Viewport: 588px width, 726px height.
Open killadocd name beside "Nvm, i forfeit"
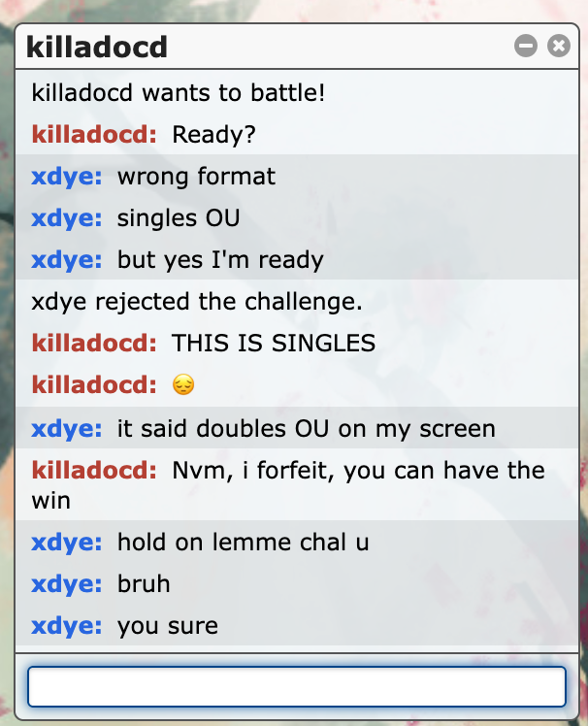pyautogui.click(x=94, y=471)
